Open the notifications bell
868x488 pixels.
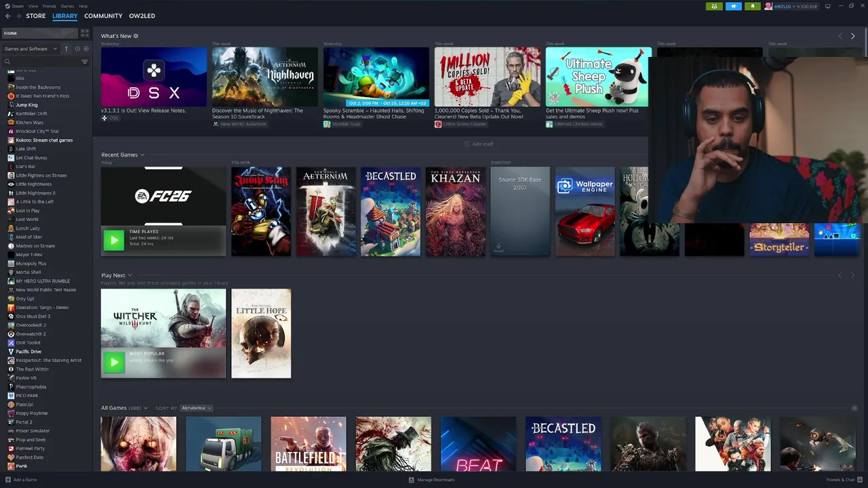tap(752, 6)
